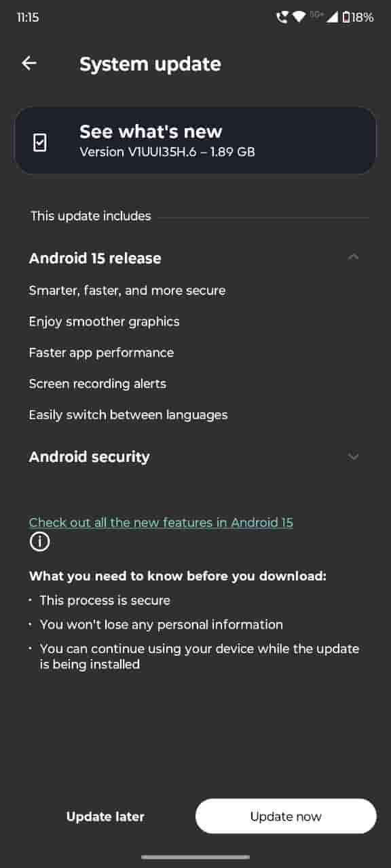391x868 pixels.
Task: Tap the cellular signal strength icon
Action: (x=332, y=18)
